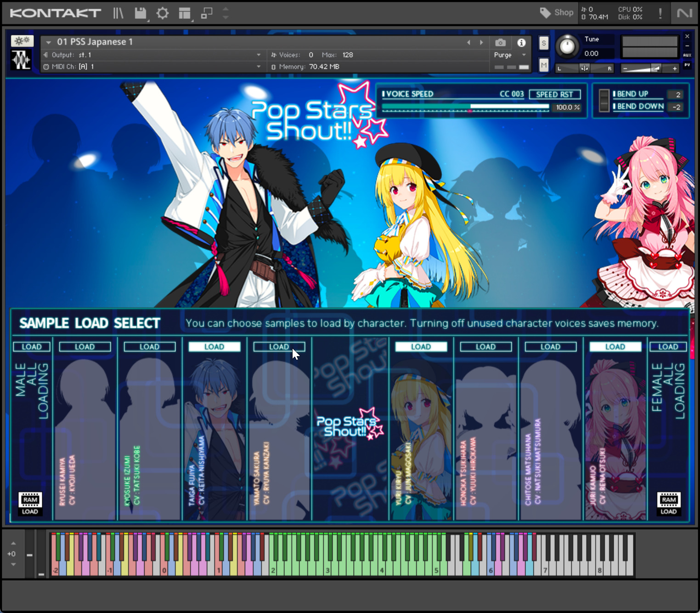Select next instrument preset arrow

(481, 42)
